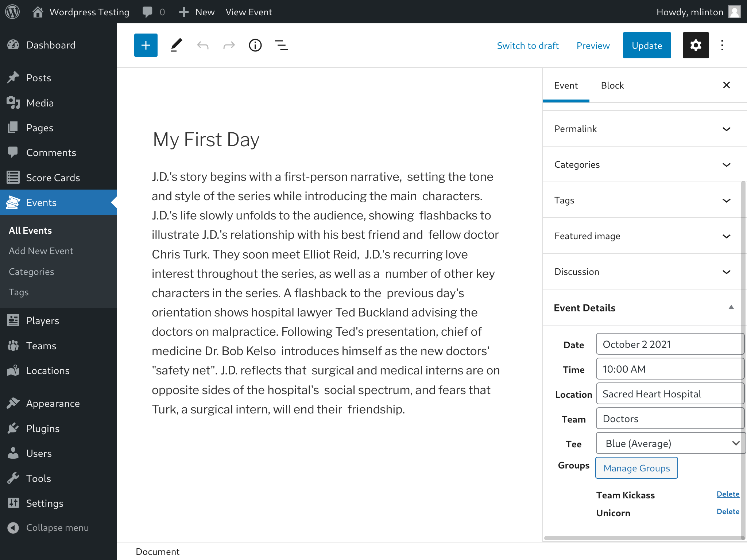This screenshot has width=747, height=560.
Task: Open Users menu
Action: (x=58, y=453)
